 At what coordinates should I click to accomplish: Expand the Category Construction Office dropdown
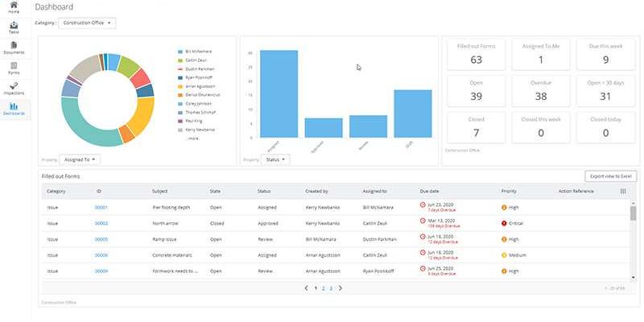pyautogui.click(x=87, y=23)
